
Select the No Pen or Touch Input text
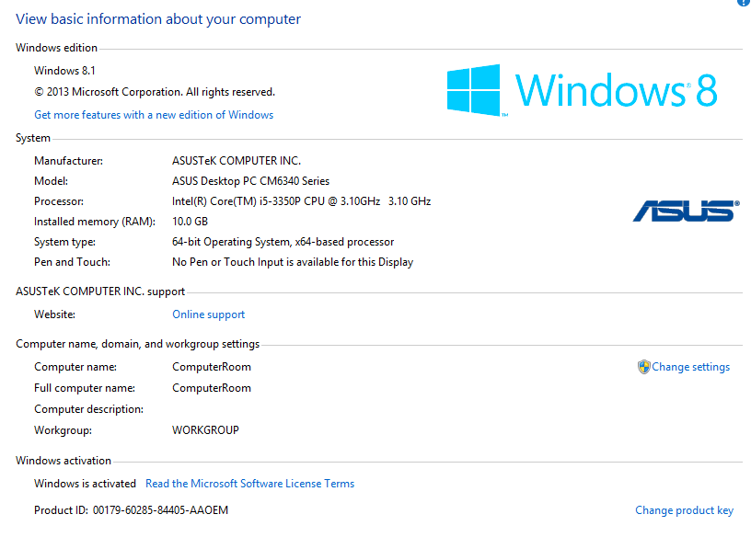(x=293, y=262)
